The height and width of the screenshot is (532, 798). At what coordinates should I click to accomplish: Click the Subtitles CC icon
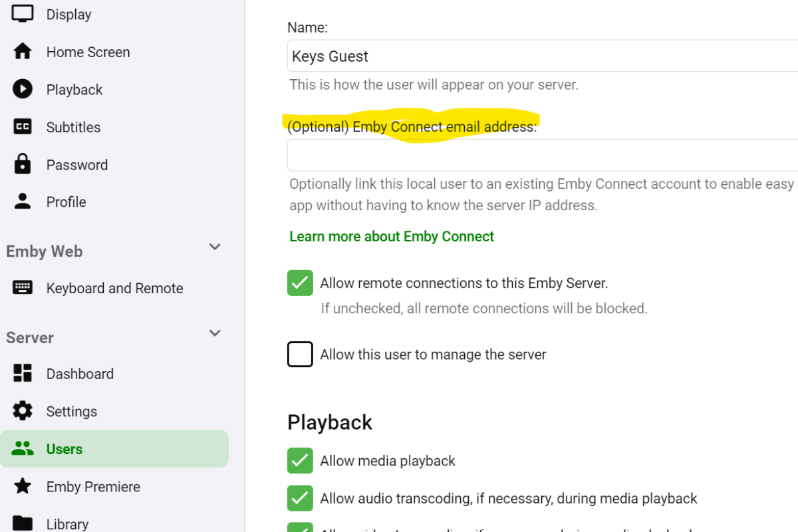coord(23,126)
